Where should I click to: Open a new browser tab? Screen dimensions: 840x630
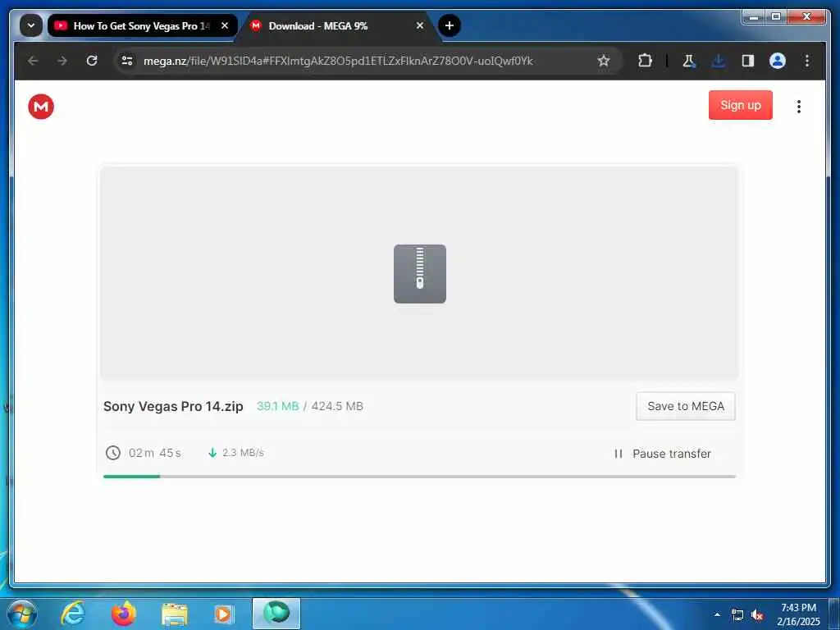(x=450, y=25)
